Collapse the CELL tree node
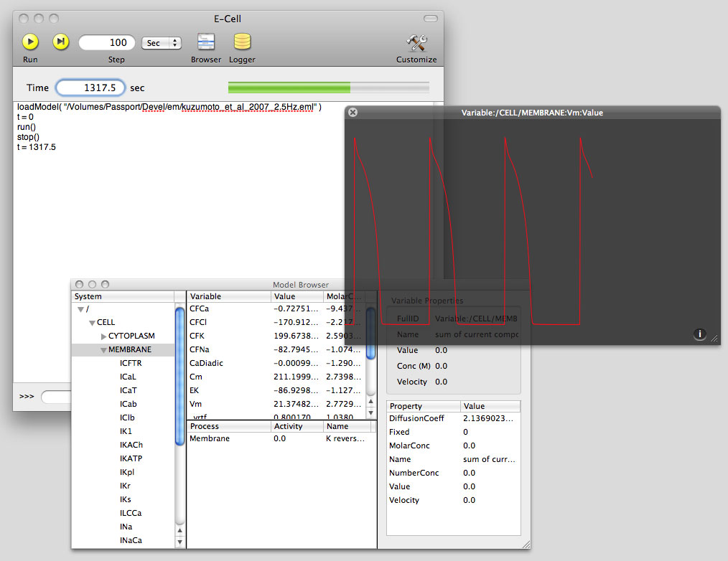 pyautogui.click(x=93, y=323)
